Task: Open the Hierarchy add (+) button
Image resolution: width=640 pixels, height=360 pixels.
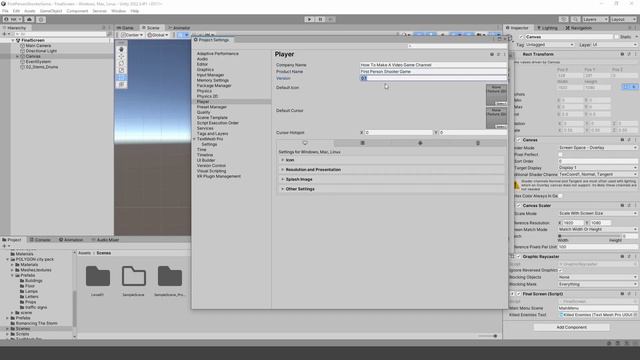Action: pos(5,34)
